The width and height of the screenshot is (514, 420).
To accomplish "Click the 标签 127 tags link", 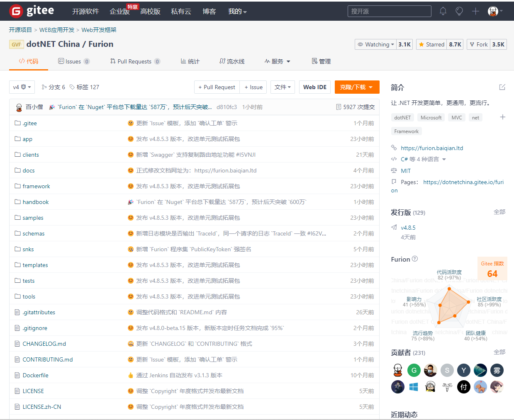I will (x=84, y=87).
